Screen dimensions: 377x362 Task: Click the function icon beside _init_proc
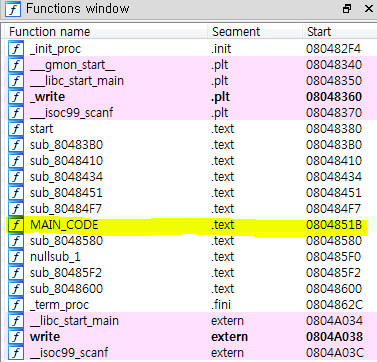point(16,49)
